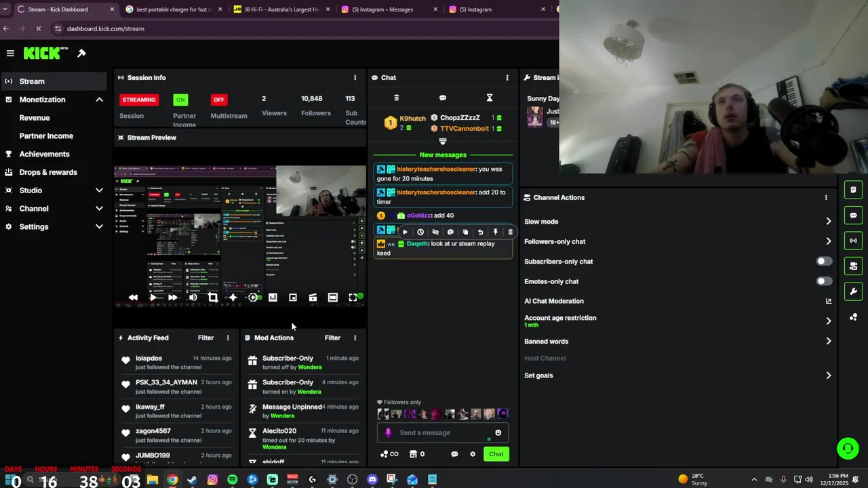Click clock timeout icon on message toolbar

(420, 232)
